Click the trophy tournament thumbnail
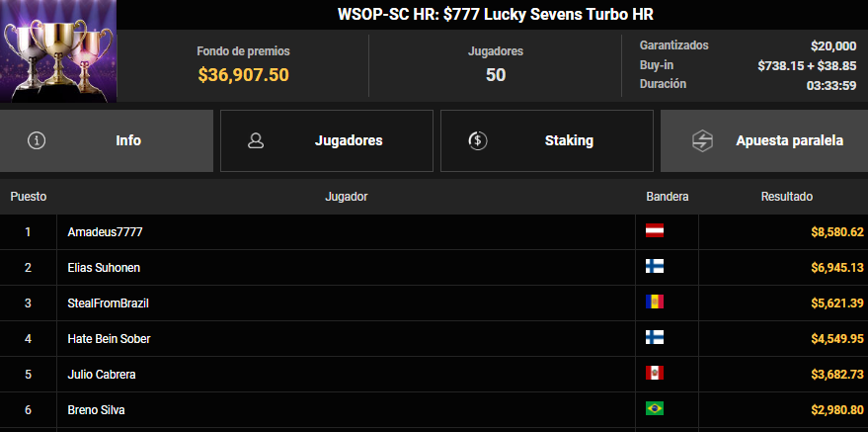The image size is (868, 432). point(58,51)
